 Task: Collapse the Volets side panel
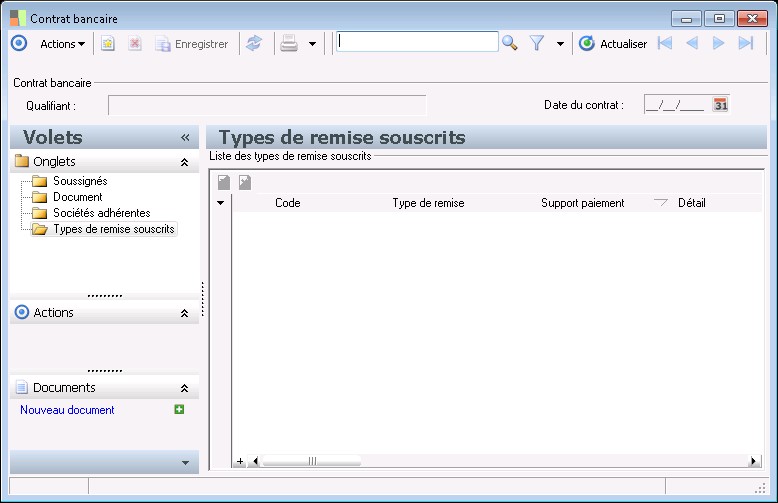click(x=185, y=137)
